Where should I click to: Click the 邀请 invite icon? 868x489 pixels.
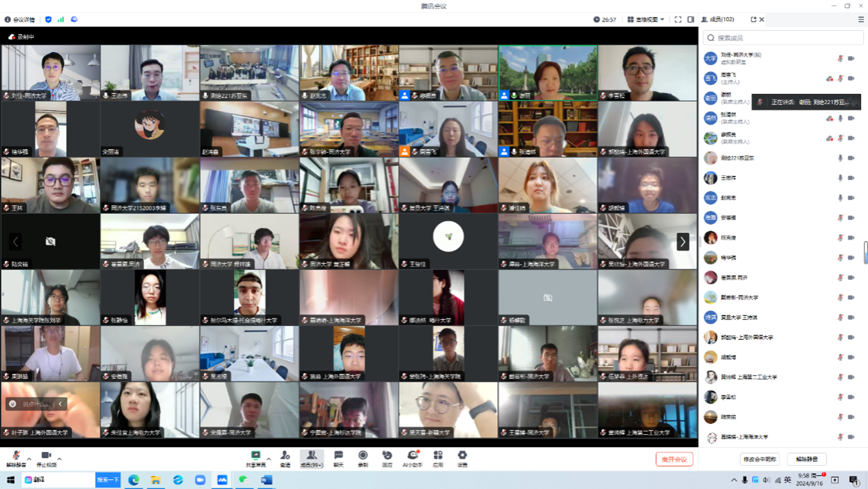click(x=285, y=455)
